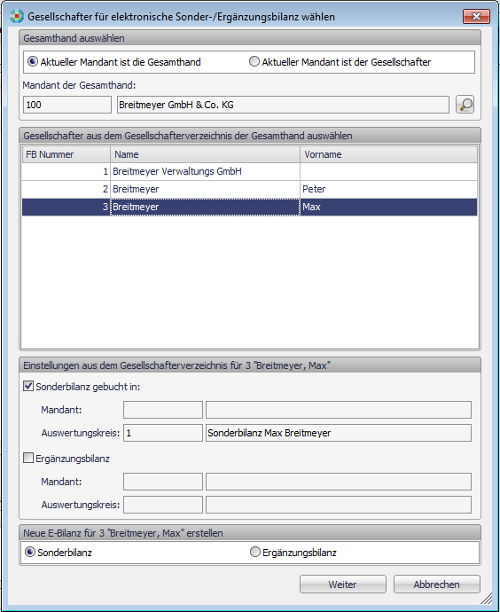Select 'Aktueller Mandant ist die Gesamthand' radio

point(32,62)
